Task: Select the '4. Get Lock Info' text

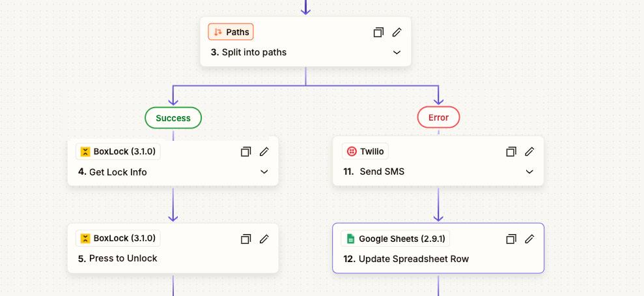Action: [x=113, y=172]
